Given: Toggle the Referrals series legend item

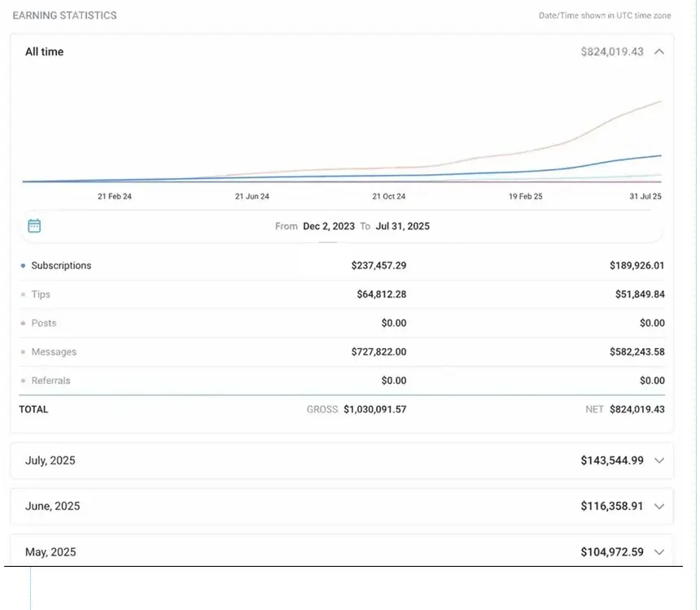Looking at the screenshot, I should pyautogui.click(x=50, y=381).
